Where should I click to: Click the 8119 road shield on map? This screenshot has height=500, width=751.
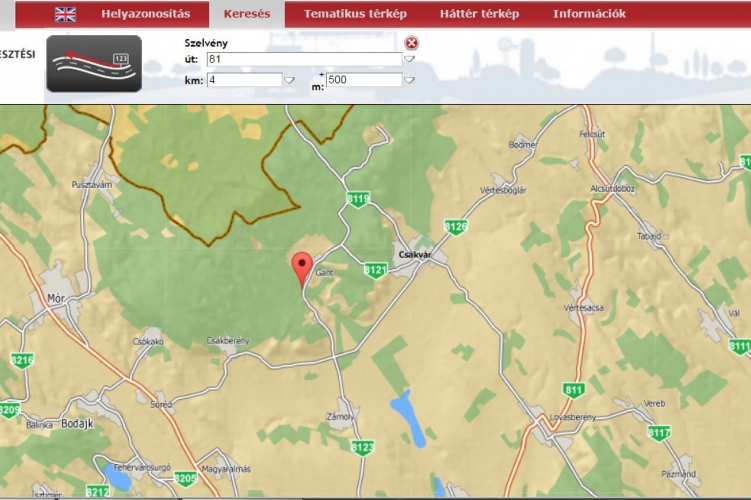coord(358,199)
